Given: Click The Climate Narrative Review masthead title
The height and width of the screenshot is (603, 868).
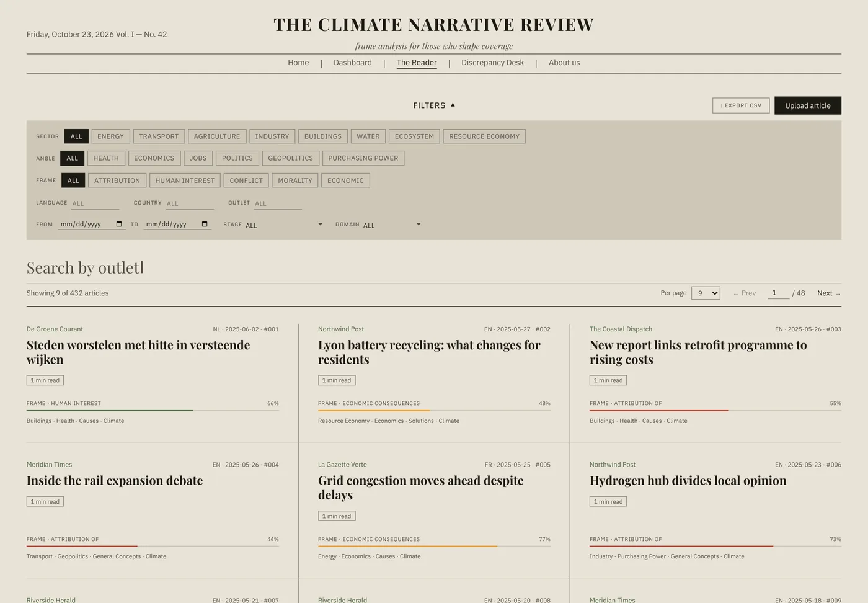Looking at the screenshot, I should click(x=434, y=25).
